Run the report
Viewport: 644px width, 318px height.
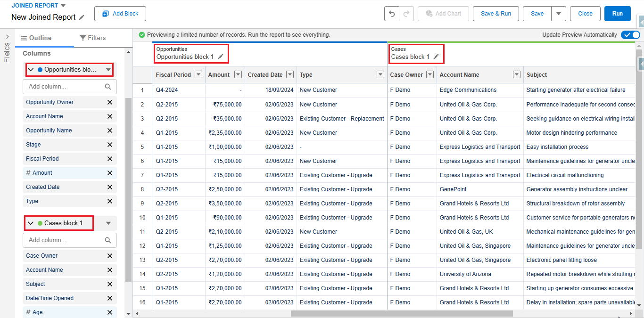pos(617,14)
